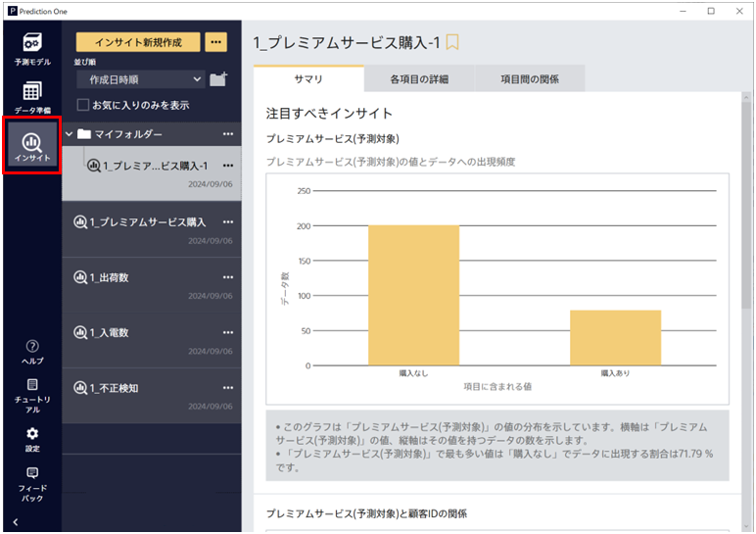The image size is (756, 534).
Task: Collapse the マイフォルダー tree folder
Action: tap(69, 134)
